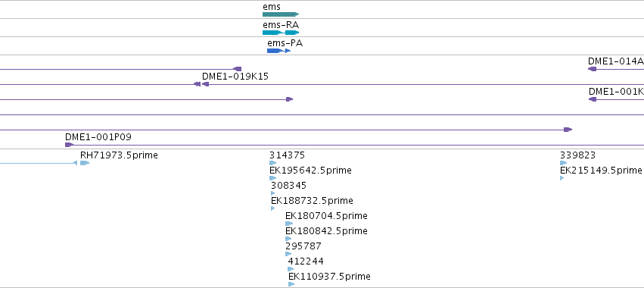Image resolution: width=644 pixels, height=288 pixels.
Task: Click the ems-RA transcript glyph
Action: [281, 33]
